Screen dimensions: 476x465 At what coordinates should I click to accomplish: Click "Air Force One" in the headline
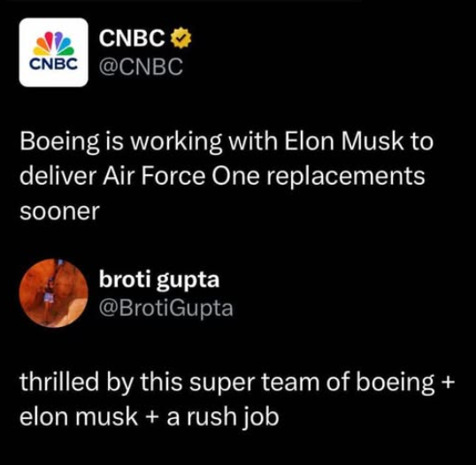(181, 177)
